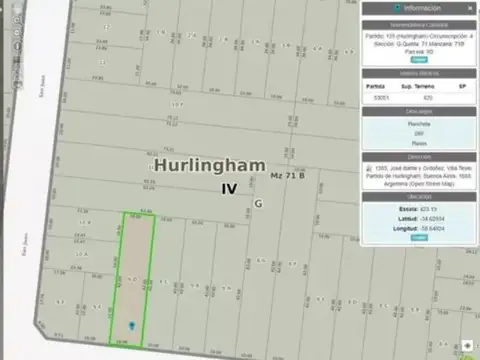
Task: Click the Descargas section header
Action: 419,111
